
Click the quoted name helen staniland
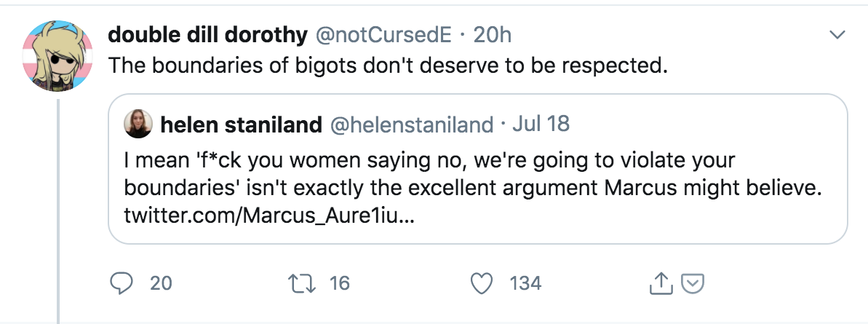pyautogui.click(x=241, y=125)
